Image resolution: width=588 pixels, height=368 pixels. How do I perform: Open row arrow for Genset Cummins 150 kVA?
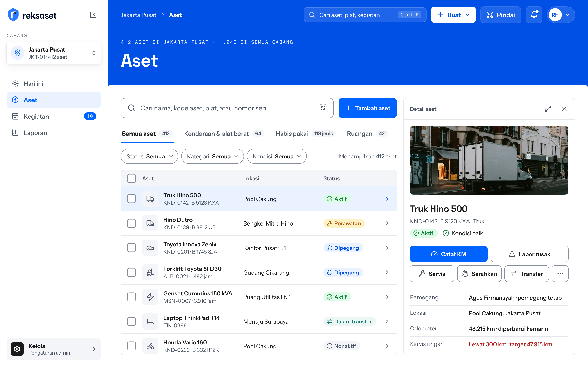click(x=387, y=297)
